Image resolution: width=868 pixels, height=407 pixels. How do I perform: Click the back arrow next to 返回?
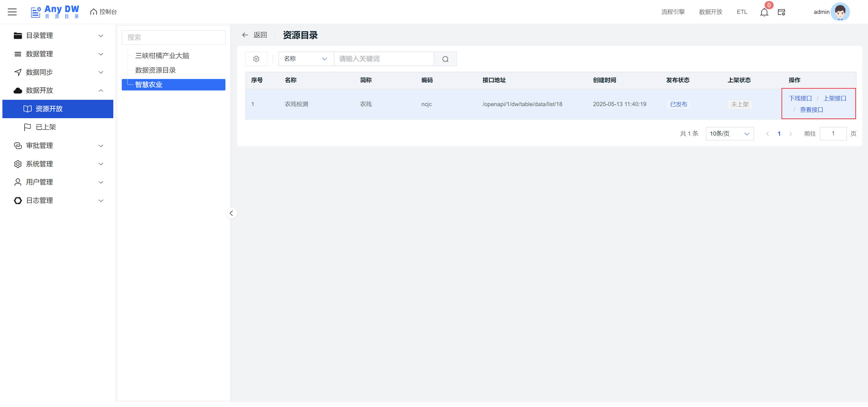click(x=245, y=35)
